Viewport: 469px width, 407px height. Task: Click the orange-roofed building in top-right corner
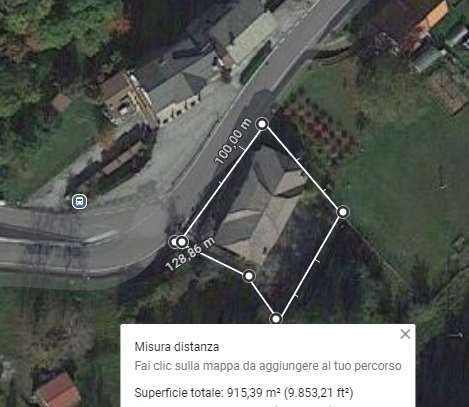432,17
